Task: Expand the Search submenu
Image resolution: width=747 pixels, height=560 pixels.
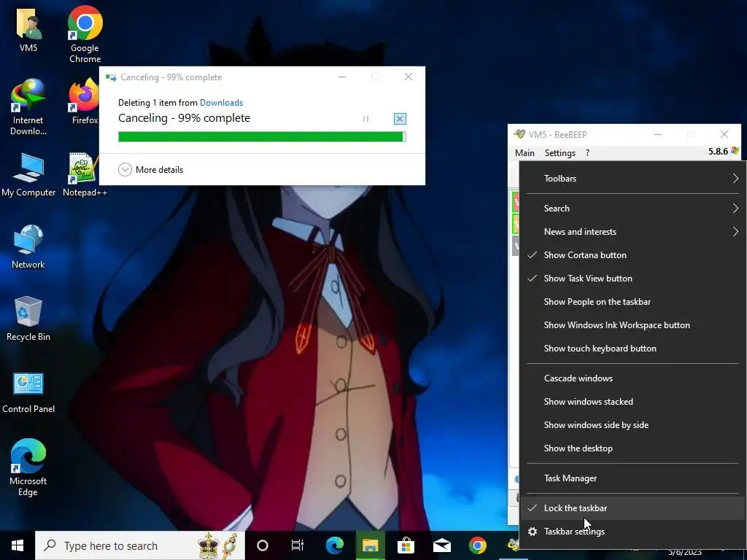Action: (x=632, y=209)
